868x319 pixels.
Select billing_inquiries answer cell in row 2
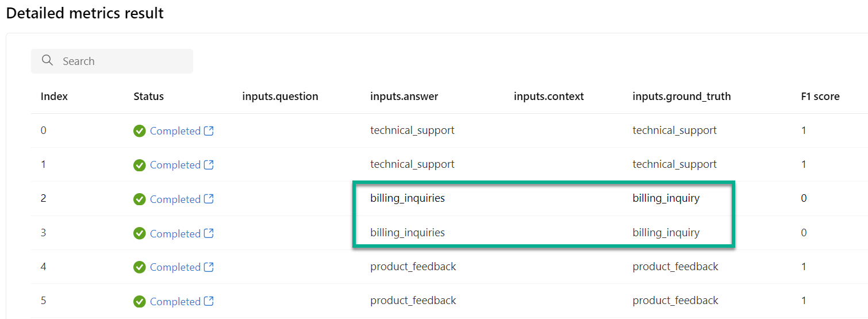(x=408, y=198)
